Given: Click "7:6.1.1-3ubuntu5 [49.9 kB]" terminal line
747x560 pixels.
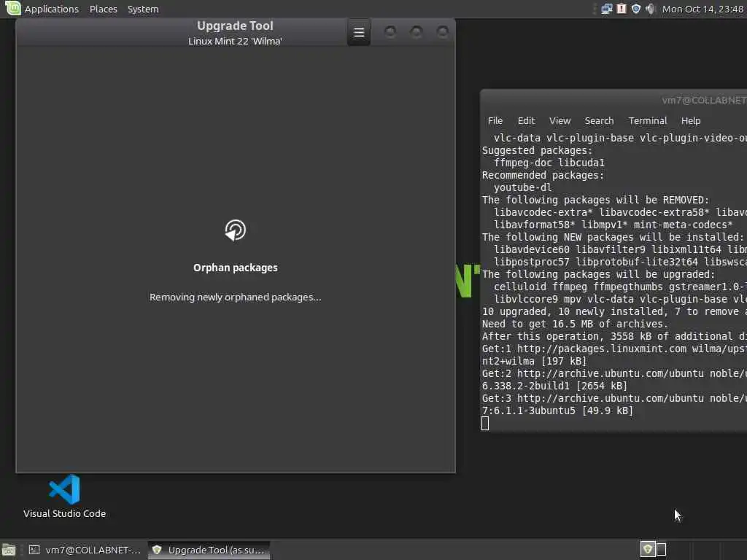Looking at the screenshot, I should click(x=557, y=411).
